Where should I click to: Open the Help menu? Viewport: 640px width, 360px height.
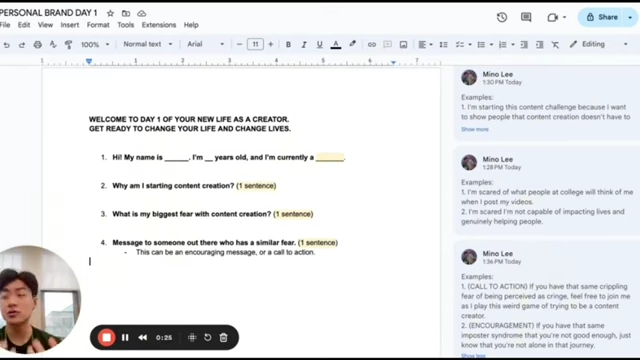pos(191,25)
